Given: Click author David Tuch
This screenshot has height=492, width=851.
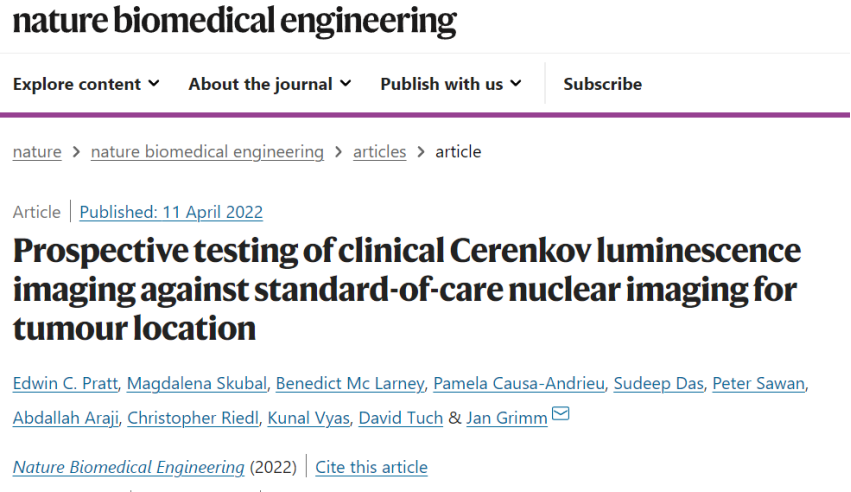Looking at the screenshot, I should coord(401,418).
